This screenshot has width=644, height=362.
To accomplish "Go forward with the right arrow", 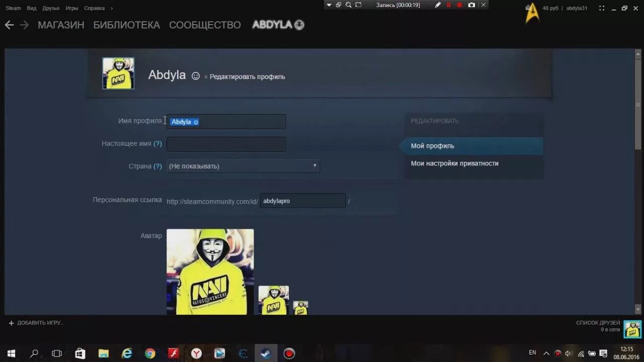I will (24, 25).
